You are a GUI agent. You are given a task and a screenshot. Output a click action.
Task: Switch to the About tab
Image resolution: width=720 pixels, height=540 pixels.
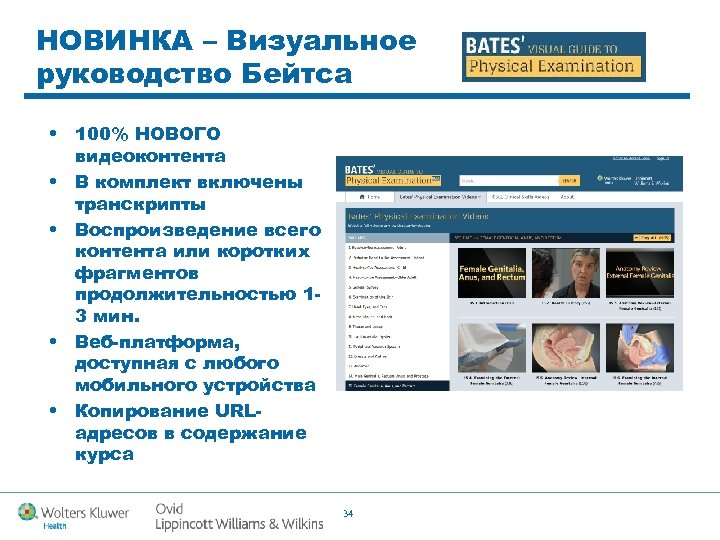pos(567,197)
